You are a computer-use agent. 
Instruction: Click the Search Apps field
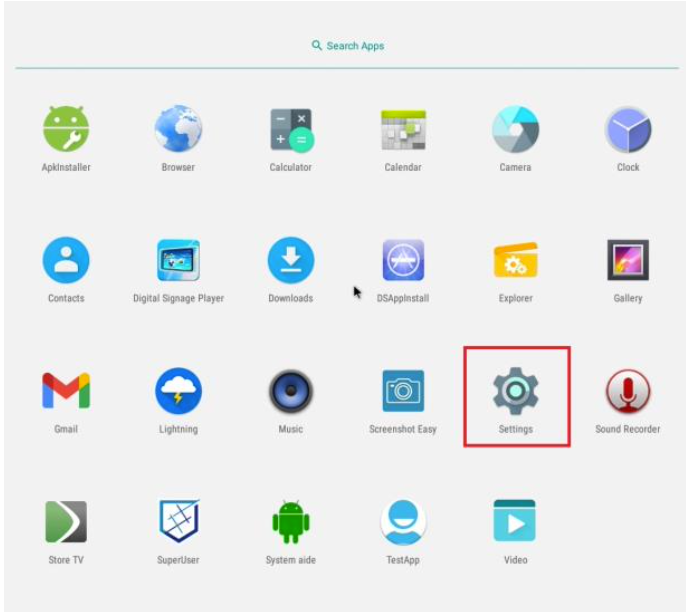tap(347, 46)
